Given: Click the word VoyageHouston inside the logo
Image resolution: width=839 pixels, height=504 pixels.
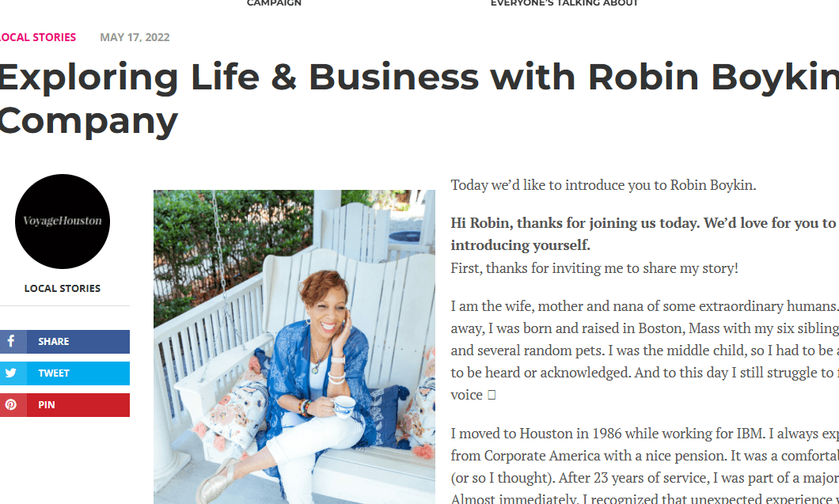Looking at the screenshot, I should [63, 222].
